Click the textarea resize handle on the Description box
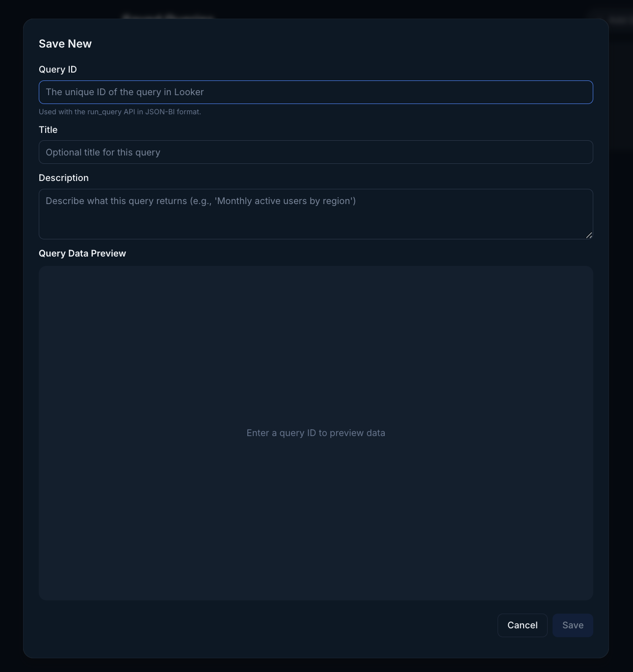 [x=589, y=235]
